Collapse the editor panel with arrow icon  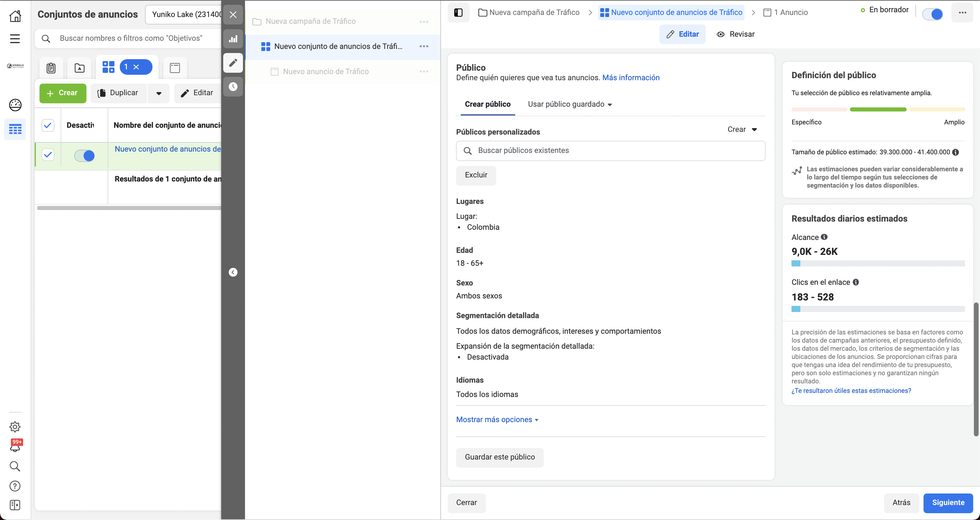(233, 272)
